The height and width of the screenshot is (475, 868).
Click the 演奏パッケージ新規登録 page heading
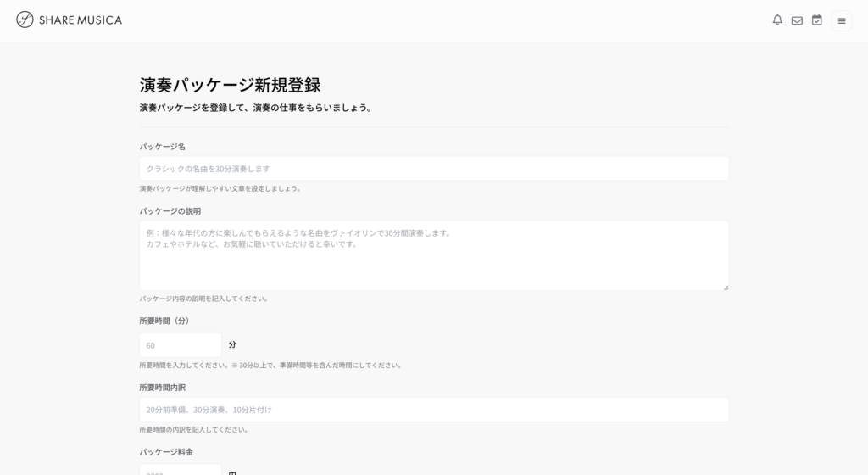point(230,85)
